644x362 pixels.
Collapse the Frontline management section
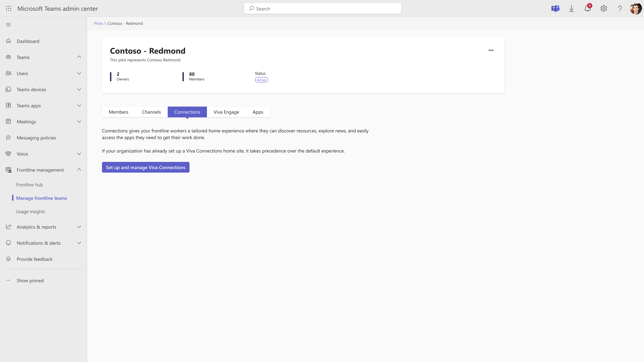point(79,170)
